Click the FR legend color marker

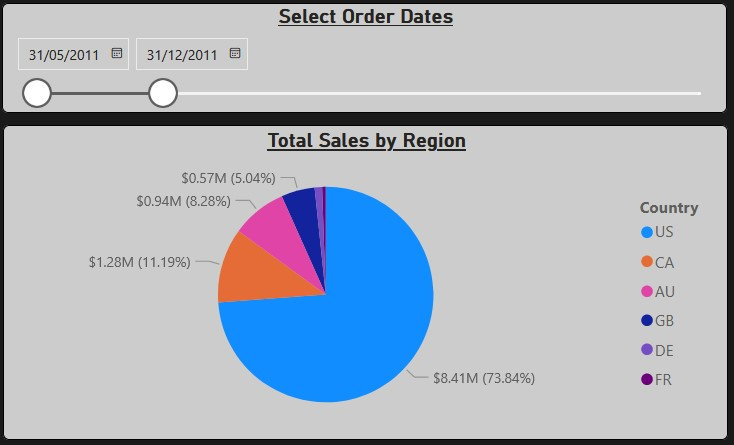click(x=646, y=380)
